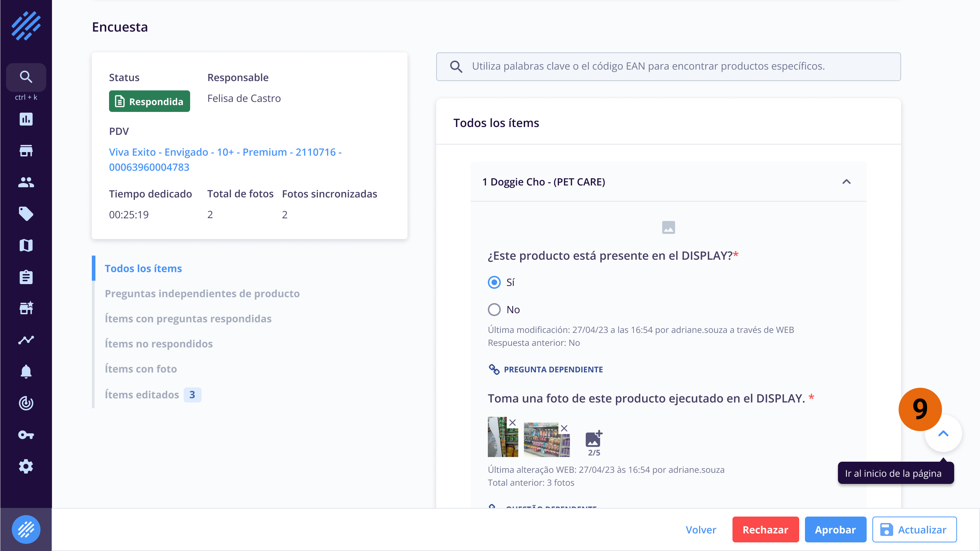Screen dimensions: 980x551
Task: Open the key icon in sidebar
Action: [26, 434]
